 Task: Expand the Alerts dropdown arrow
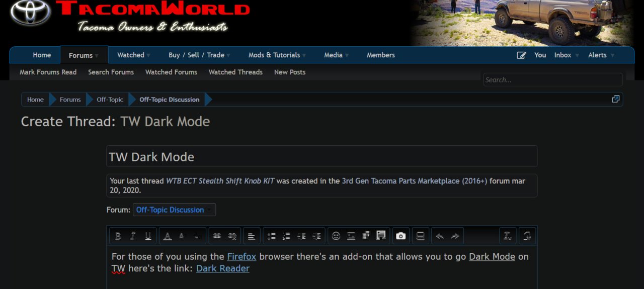pyautogui.click(x=613, y=55)
